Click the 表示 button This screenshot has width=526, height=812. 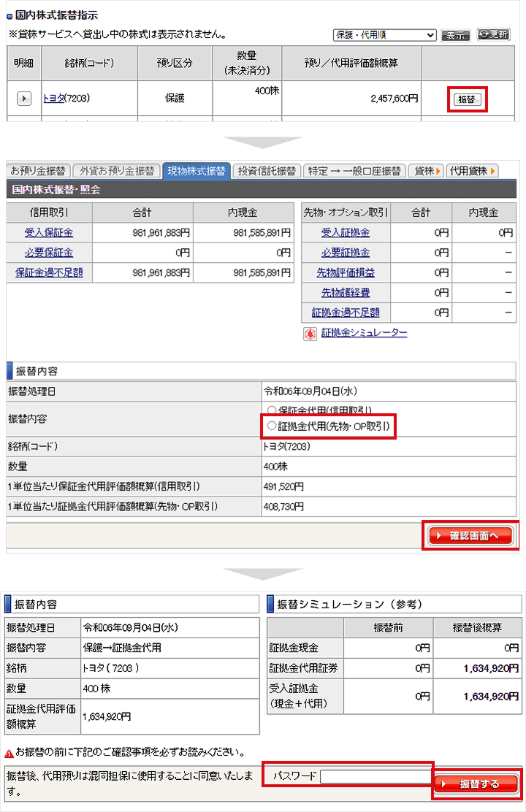click(x=455, y=35)
